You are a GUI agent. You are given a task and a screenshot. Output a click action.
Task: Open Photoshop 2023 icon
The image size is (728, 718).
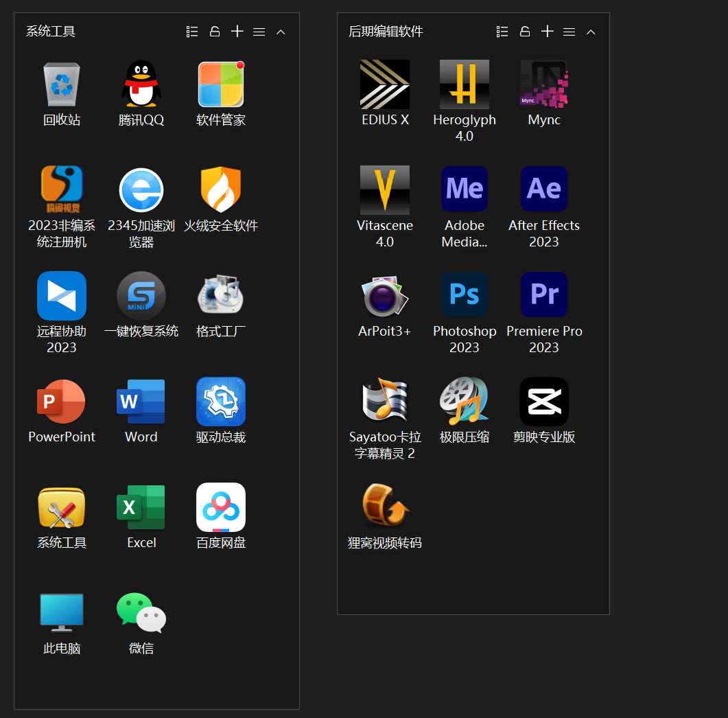[465, 294]
